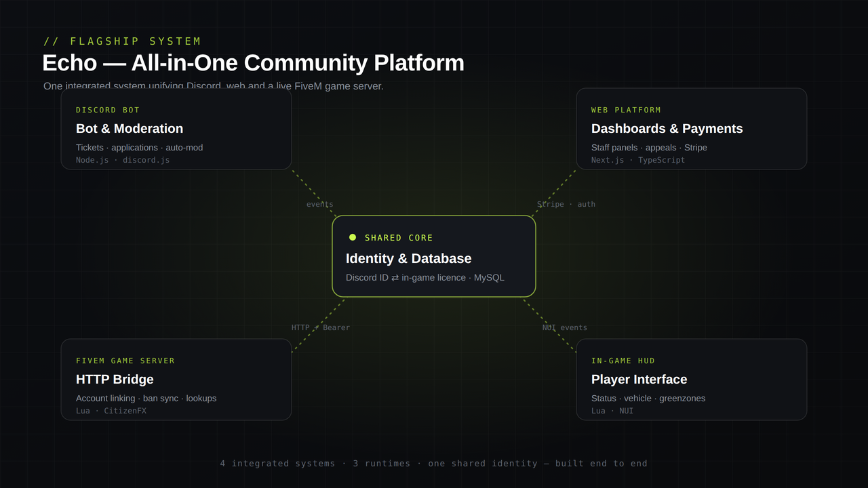Click the green dot beside SHARED CORE

tap(353, 237)
